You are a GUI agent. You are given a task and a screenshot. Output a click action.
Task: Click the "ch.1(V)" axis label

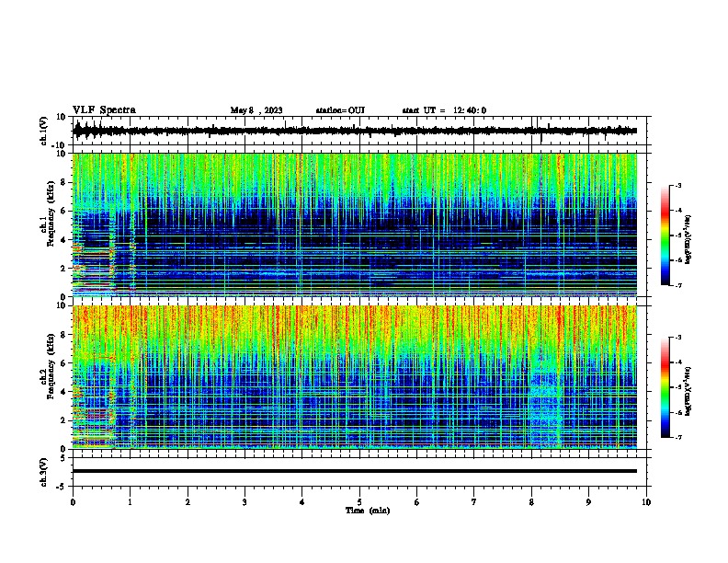[44, 131]
